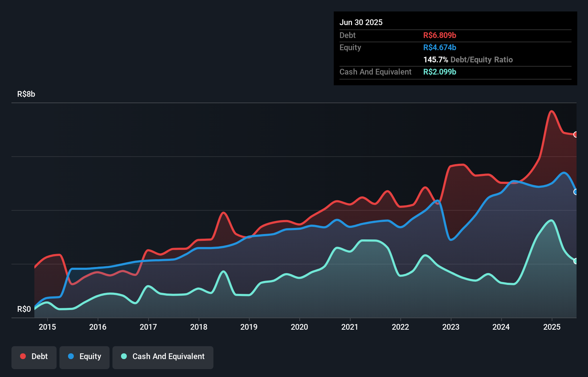Open the Debt/Equity Ratio details row
Image resolution: width=588 pixels, height=377 pixels.
tap(468, 59)
